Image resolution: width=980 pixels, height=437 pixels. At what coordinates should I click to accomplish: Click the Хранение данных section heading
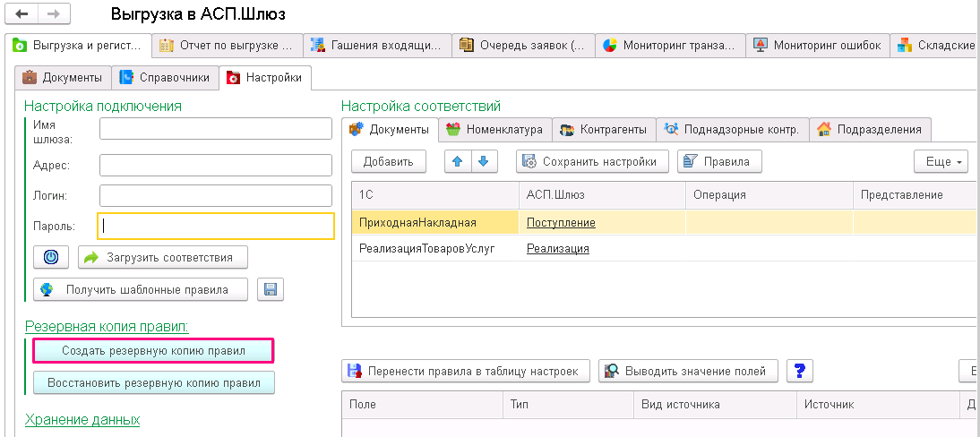[82, 419]
